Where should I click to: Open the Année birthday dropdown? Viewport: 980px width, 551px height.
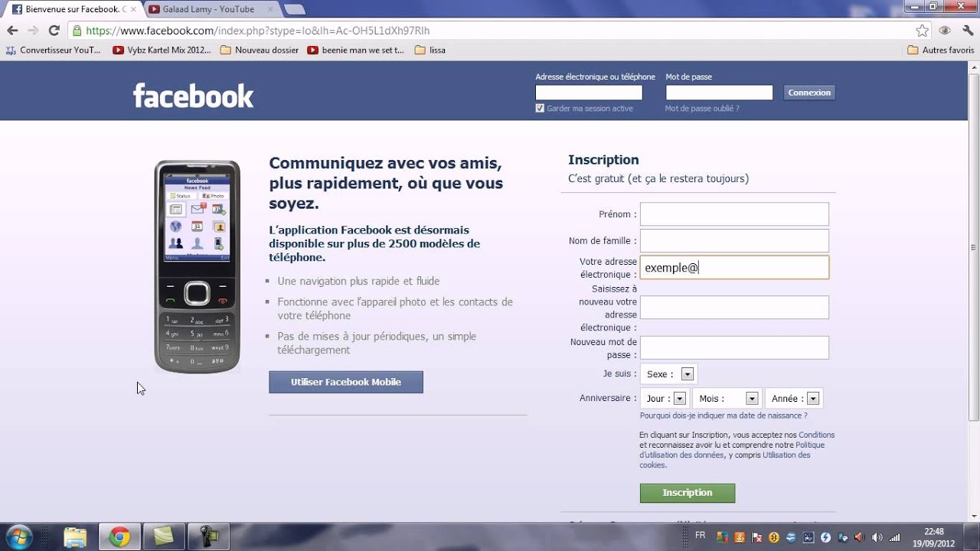pos(793,398)
